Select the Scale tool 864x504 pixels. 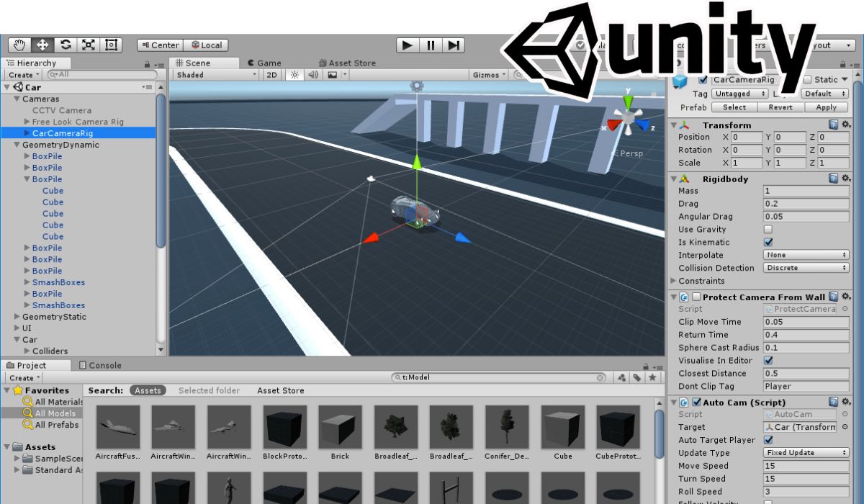[89, 45]
